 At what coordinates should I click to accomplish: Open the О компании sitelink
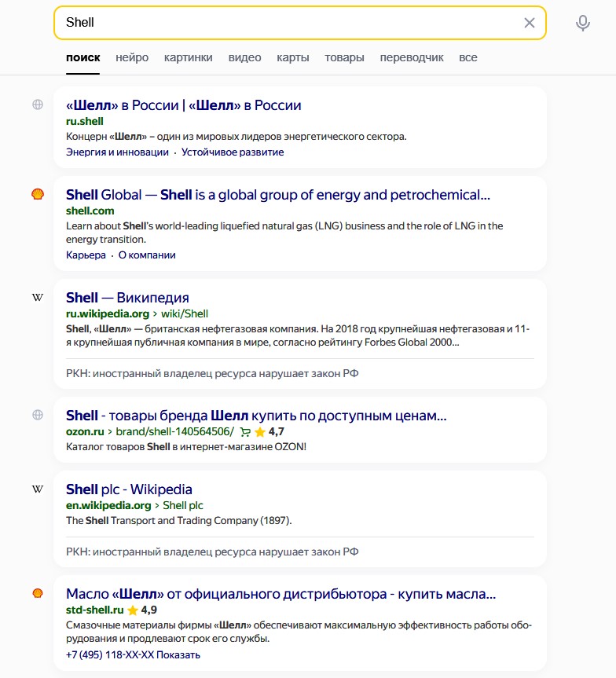pyautogui.click(x=147, y=255)
